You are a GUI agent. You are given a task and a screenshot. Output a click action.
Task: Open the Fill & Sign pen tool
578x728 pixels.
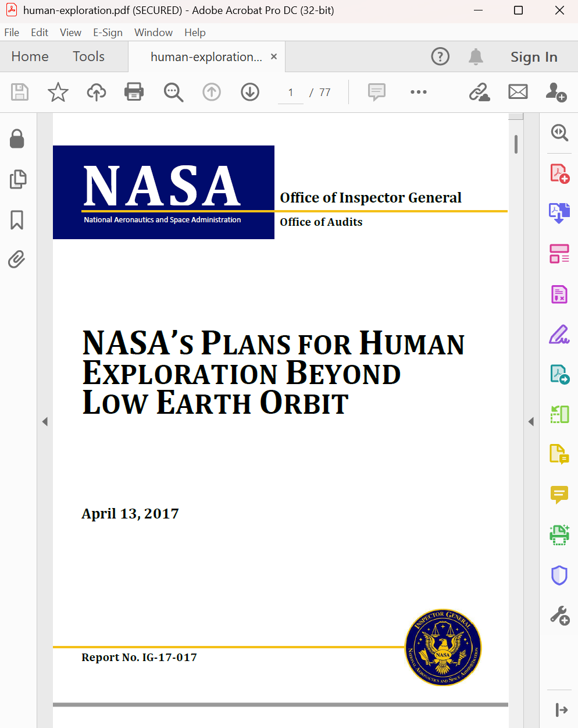coord(559,335)
